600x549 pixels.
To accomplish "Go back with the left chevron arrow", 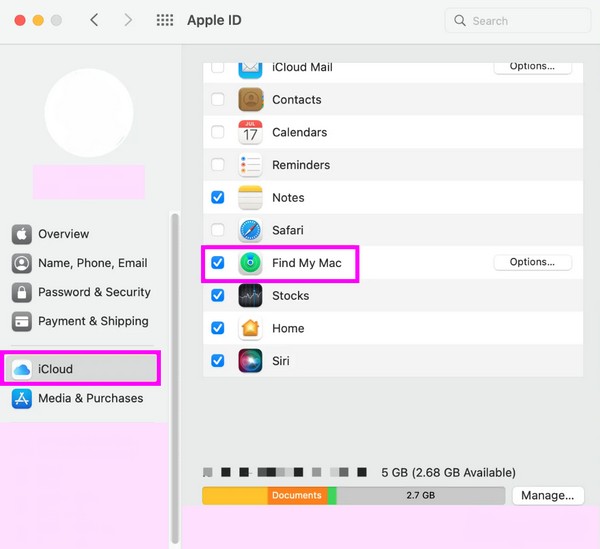I will [94, 20].
